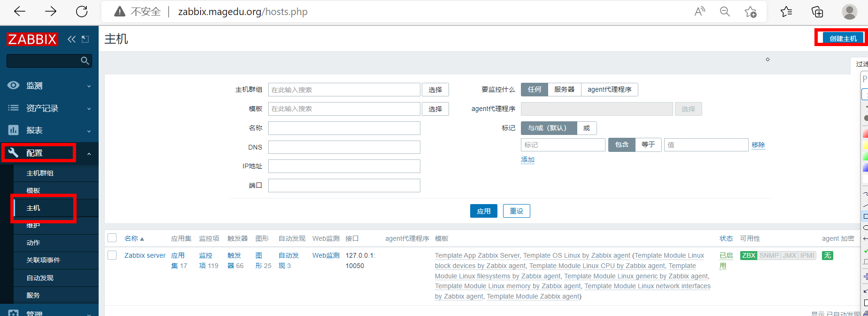Open the browser collections icon
This screenshot has height=316, width=868.
[818, 12]
